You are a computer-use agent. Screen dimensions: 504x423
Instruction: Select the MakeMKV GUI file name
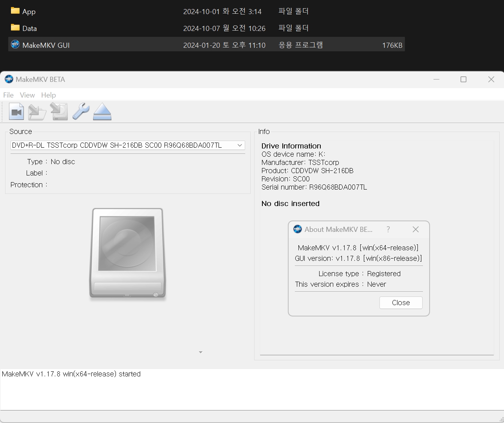46,45
